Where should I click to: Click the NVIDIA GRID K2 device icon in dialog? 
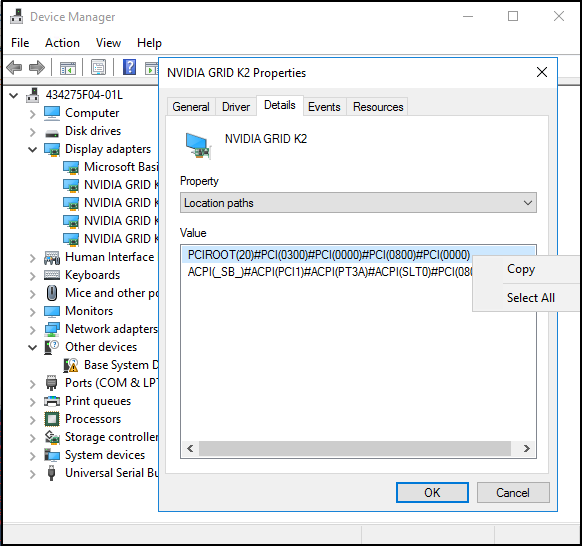click(198, 146)
